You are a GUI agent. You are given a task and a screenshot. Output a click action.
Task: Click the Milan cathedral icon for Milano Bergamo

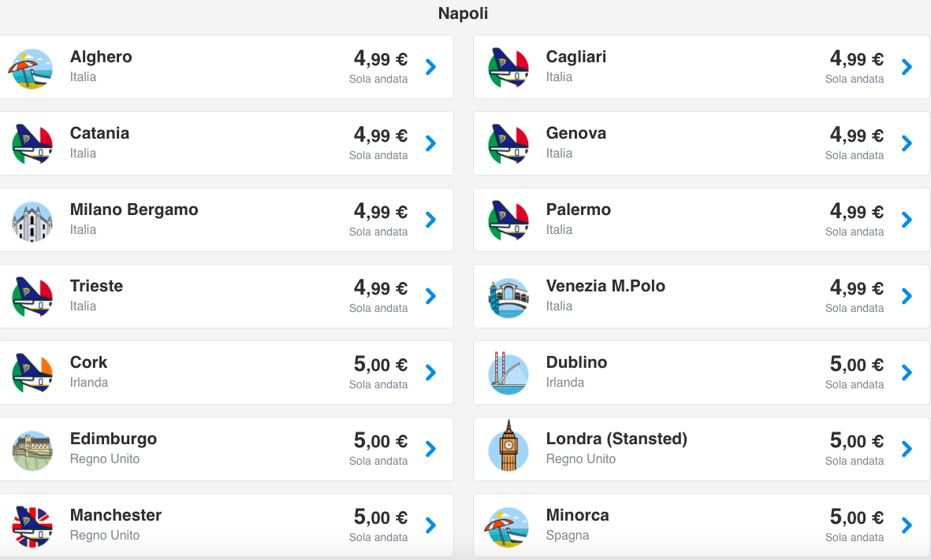tap(32, 221)
